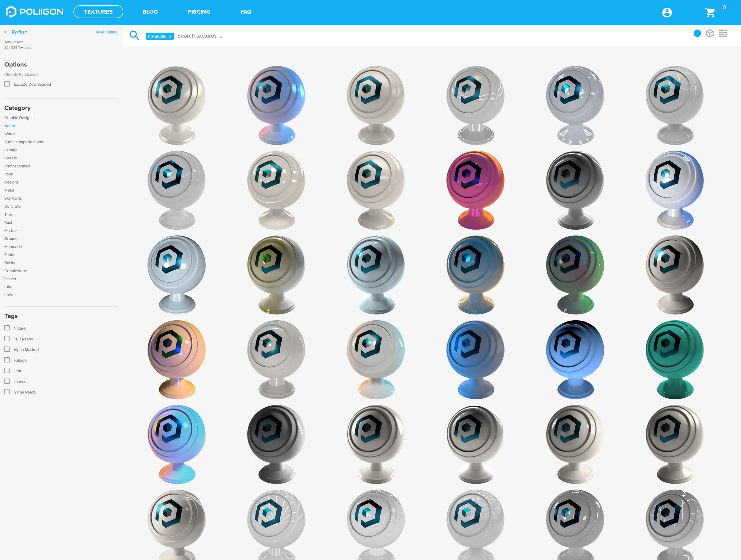
Task: Select the Bricks category
Action: point(10,263)
